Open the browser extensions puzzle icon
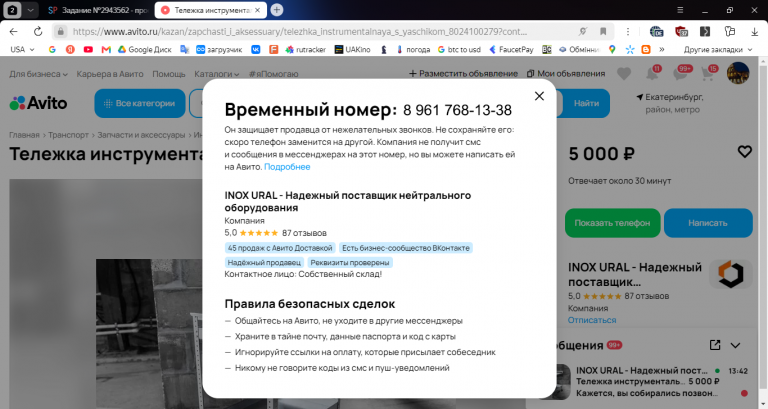 (x=730, y=32)
